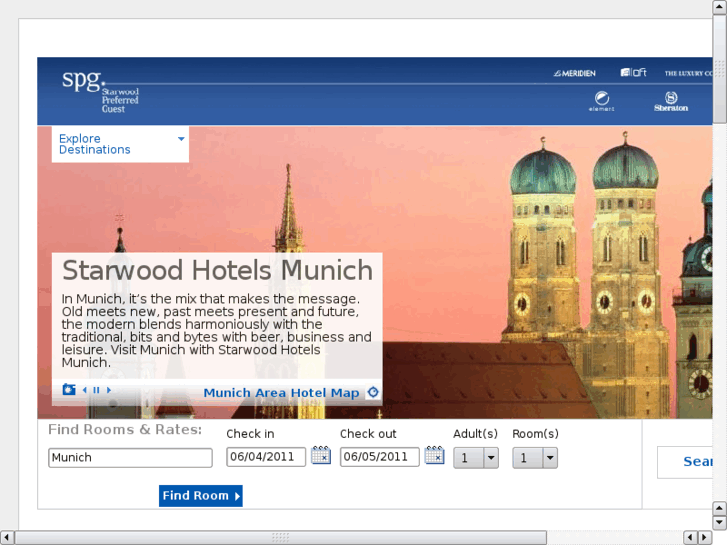Open the Munich Area Hotel Map link
727x545 pixels.
point(281,393)
